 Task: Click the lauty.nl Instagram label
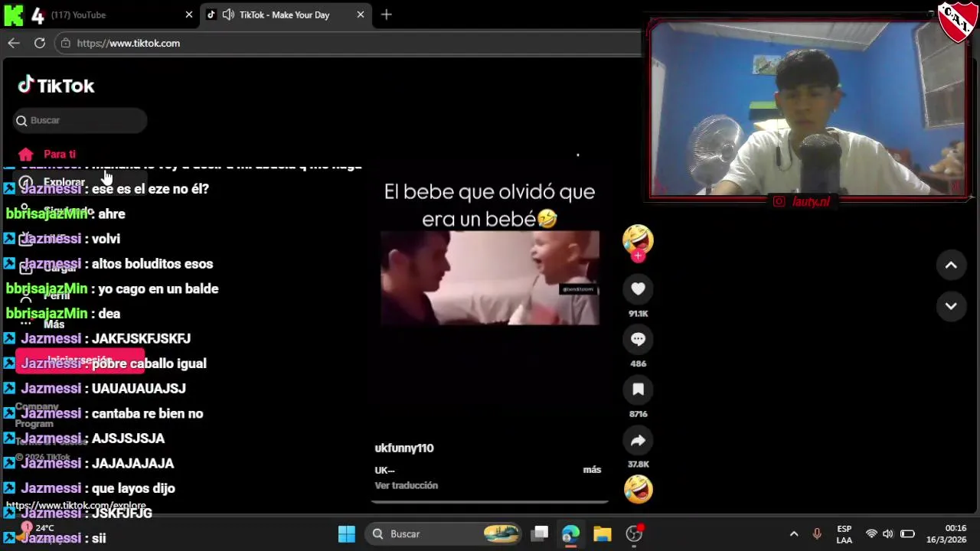(x=802, y=201)
